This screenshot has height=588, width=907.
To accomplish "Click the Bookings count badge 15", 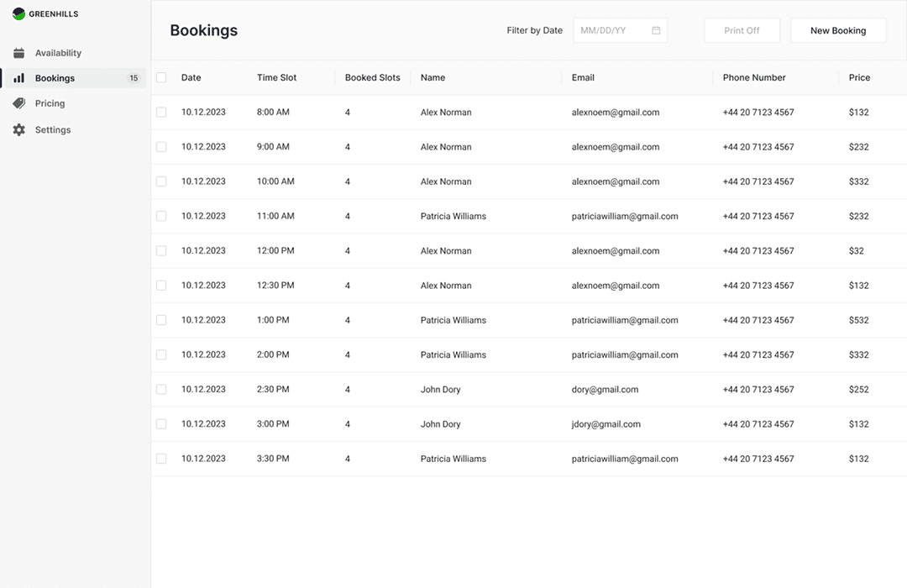I will pyautogui.click(x=134, y=78).
